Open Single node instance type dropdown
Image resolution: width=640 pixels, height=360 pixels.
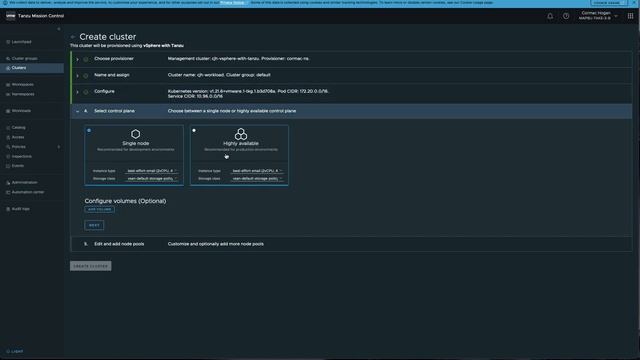pyautogui.click(x=152, y=171)
